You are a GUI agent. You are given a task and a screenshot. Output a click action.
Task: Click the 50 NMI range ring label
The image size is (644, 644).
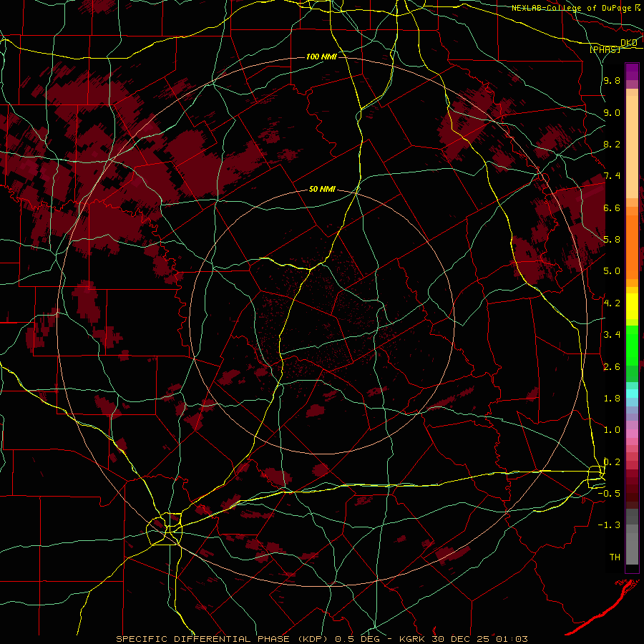322,189
